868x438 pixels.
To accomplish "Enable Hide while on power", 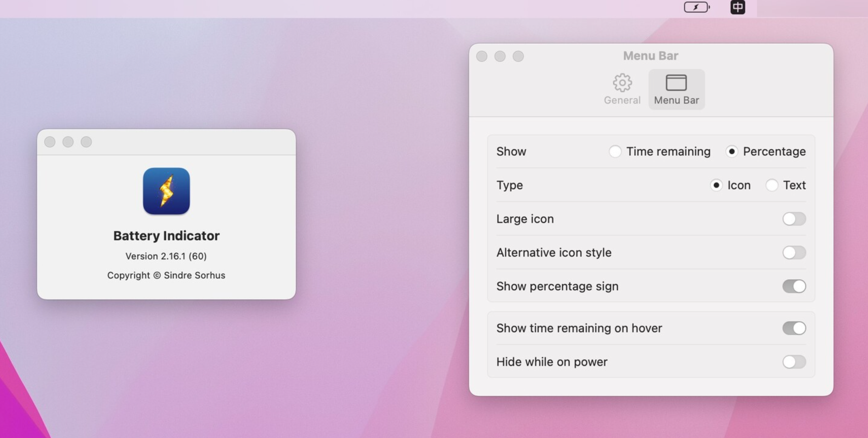I will click(794, 362).
